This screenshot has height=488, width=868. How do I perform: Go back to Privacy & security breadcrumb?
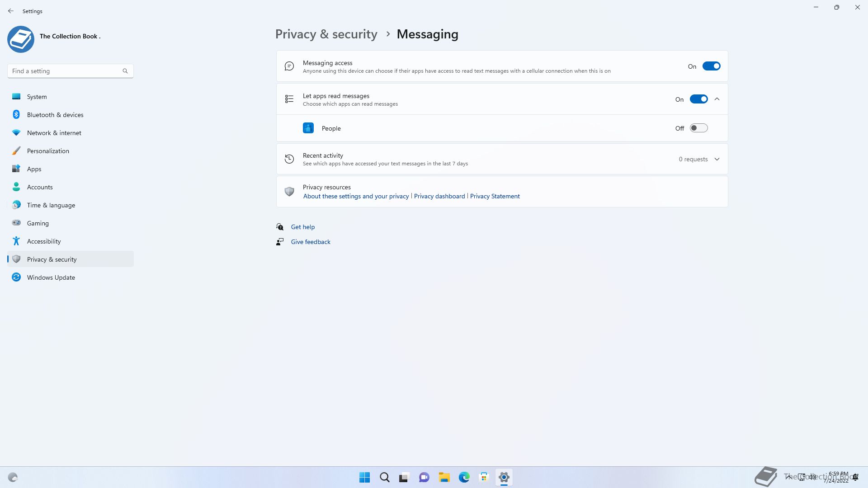[326, 34]
